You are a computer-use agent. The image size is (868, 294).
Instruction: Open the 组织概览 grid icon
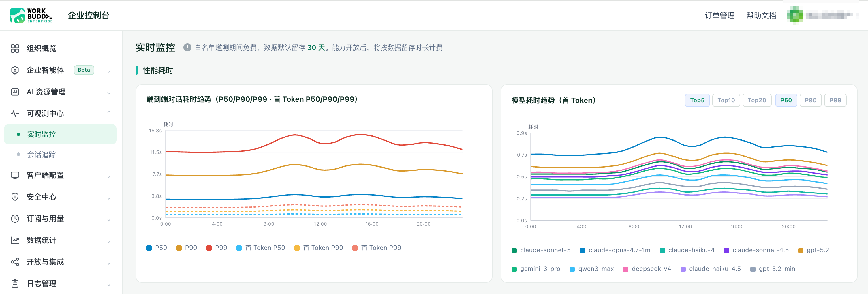pos(15,49)
